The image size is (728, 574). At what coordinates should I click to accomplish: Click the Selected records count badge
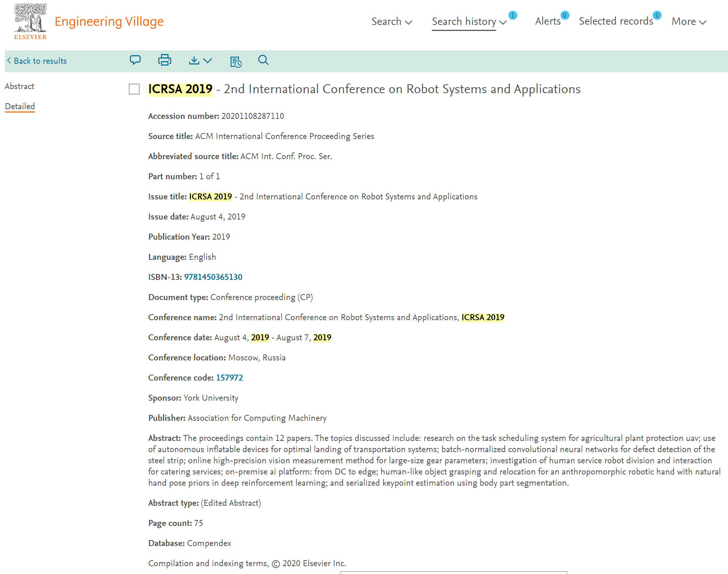point(657,15)
